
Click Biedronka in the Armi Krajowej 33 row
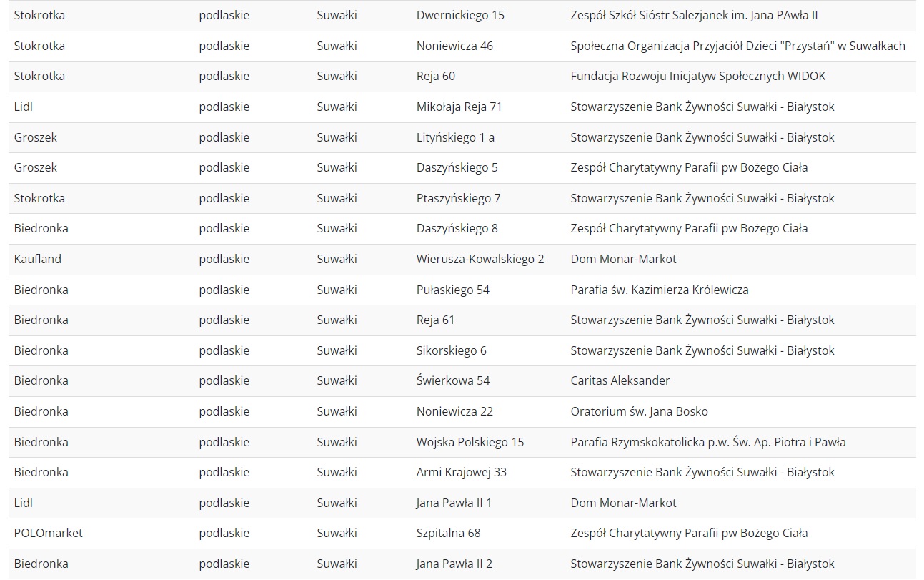[41, 472]
